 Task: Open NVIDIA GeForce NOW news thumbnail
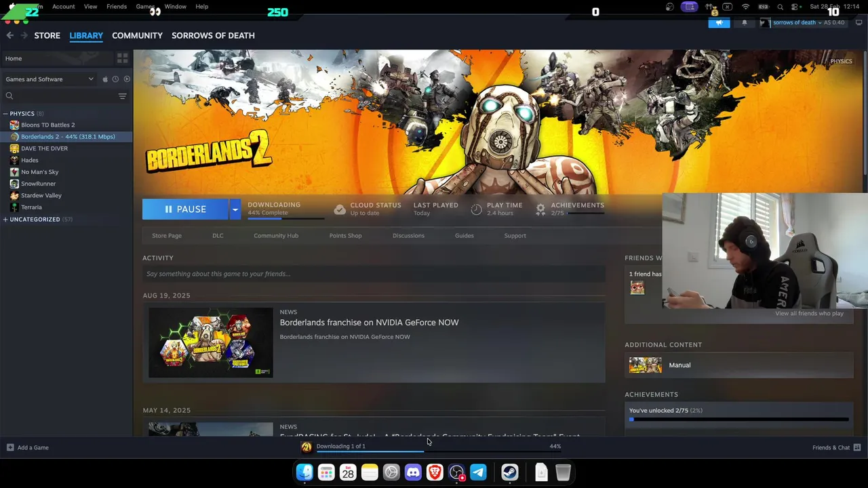[211, 342]
